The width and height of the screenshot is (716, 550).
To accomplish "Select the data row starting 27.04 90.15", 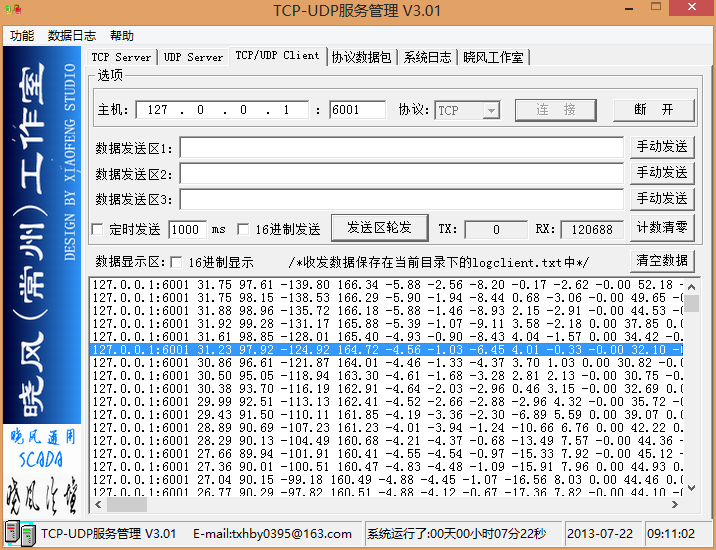I will click(386, 480).
